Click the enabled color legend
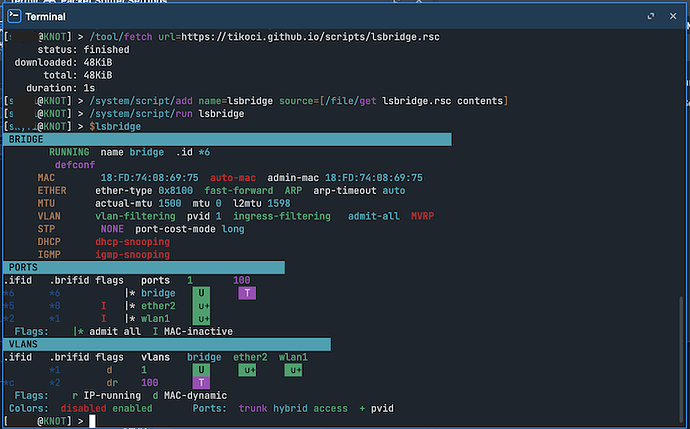Viewport: 690px width, 429px height. 132,408
